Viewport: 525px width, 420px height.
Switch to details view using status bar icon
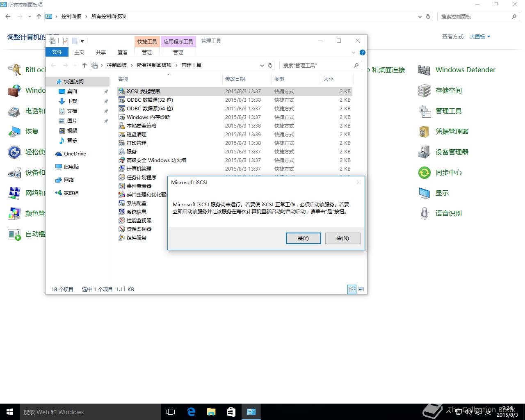[x=352, y=289]
